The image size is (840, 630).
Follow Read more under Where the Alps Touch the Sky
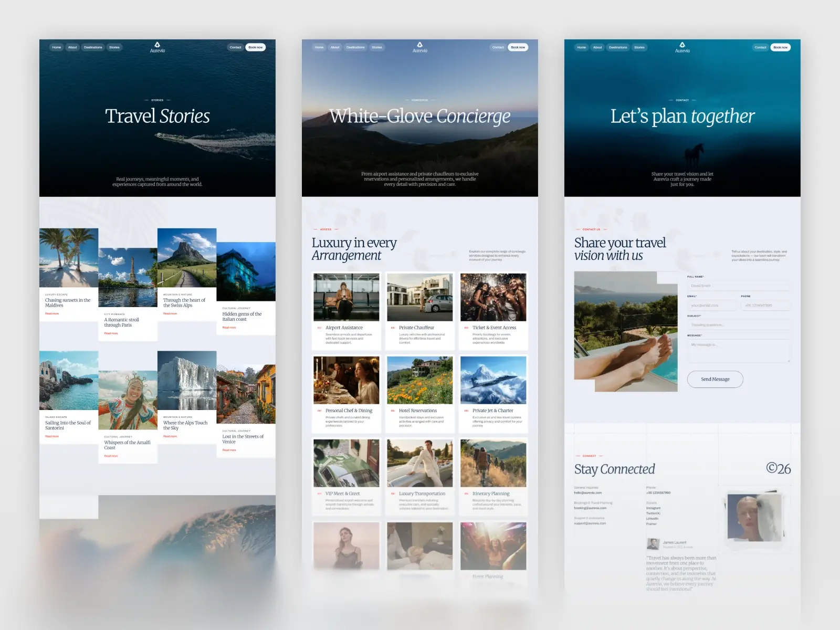[170, 436]
